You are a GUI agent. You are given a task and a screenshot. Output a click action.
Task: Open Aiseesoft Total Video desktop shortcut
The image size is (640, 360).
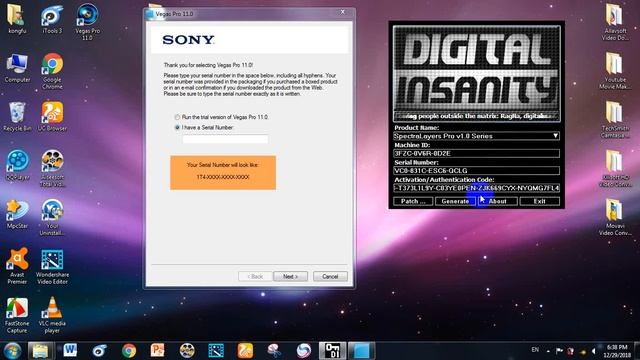coord(52,168)
